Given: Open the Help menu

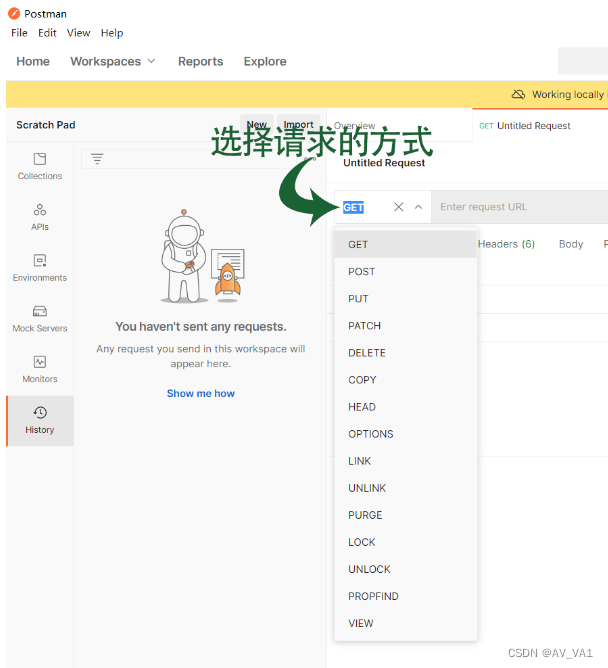Looking at the screenshot, I should pyautogui.click(x=112, y=33).
